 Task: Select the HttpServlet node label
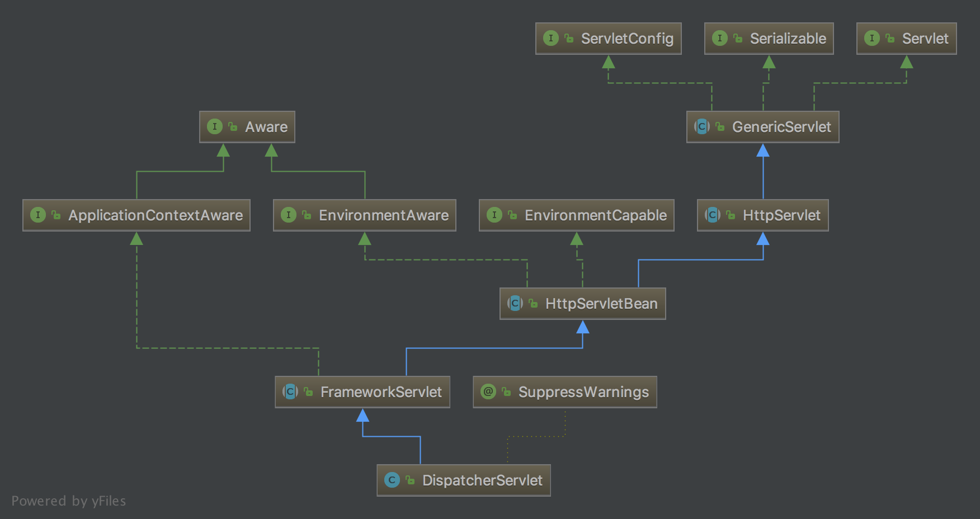pos(781,215)
